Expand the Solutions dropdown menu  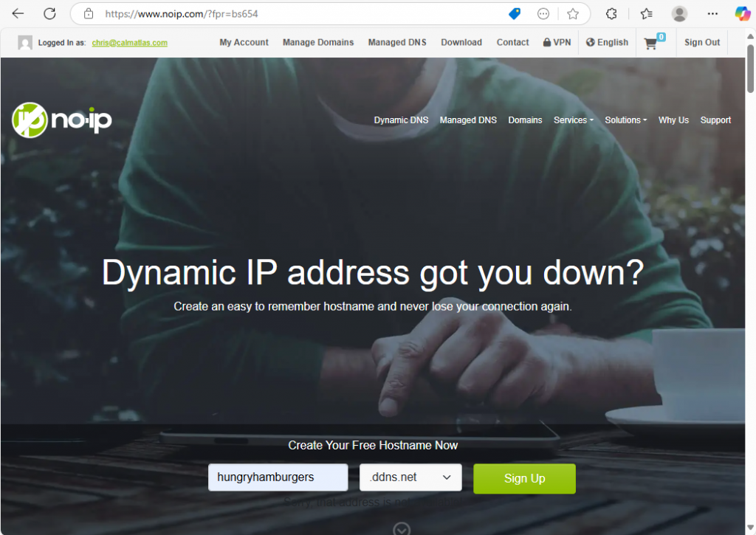coord(626,120)
